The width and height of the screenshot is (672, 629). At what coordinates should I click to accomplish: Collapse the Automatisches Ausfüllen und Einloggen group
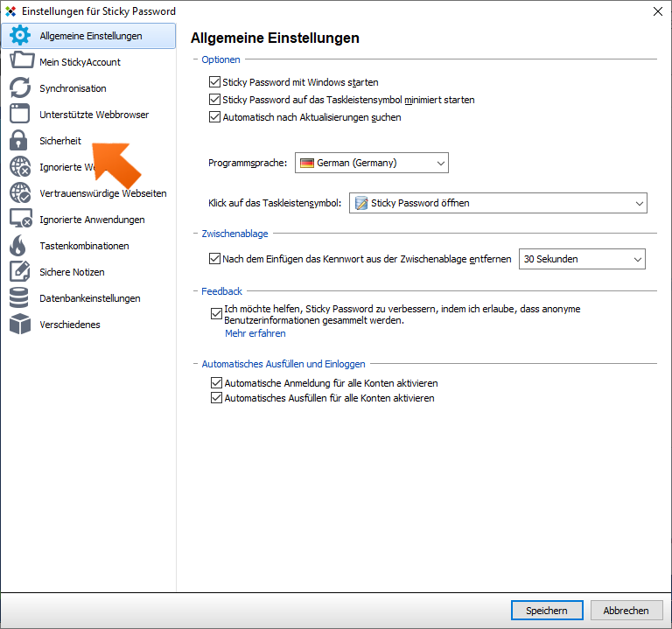[x=195, y=364]
